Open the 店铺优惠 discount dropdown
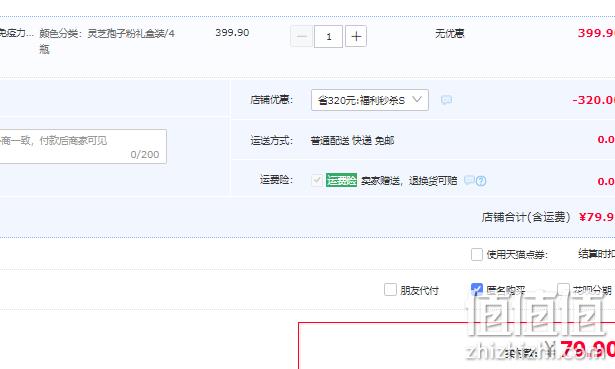 pyautogui.click(x=369, y=100)
